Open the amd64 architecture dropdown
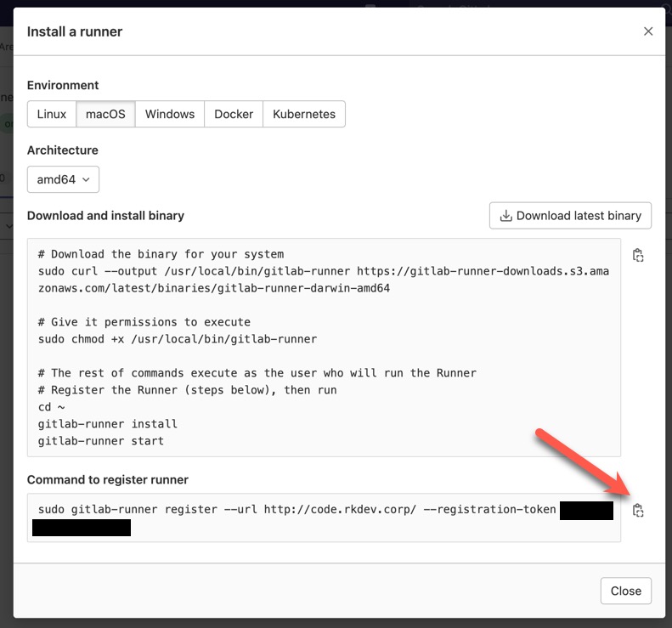Viewport: 672px width, 628px height. tap(64, 179)
